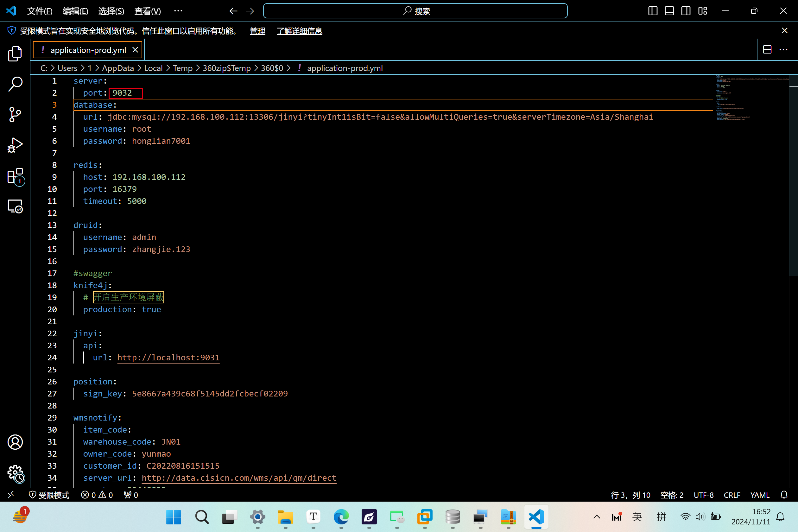Open the 选择(S) menu
The width and height of the screenshot is (798, 532).
point(111,11)
